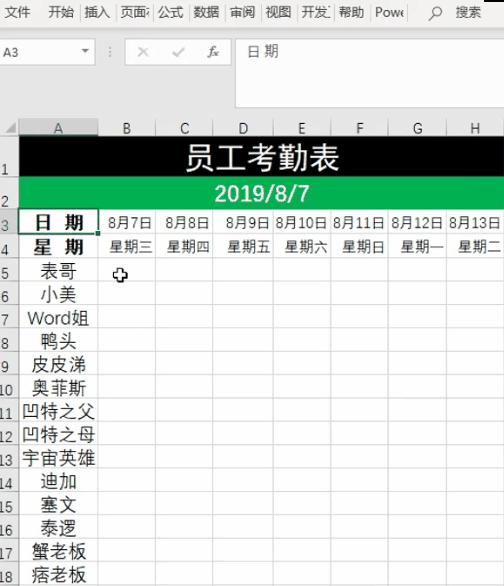The height and width of the screenshot is (586, 504).
Task: Select column B header
Action: (127, 128)
